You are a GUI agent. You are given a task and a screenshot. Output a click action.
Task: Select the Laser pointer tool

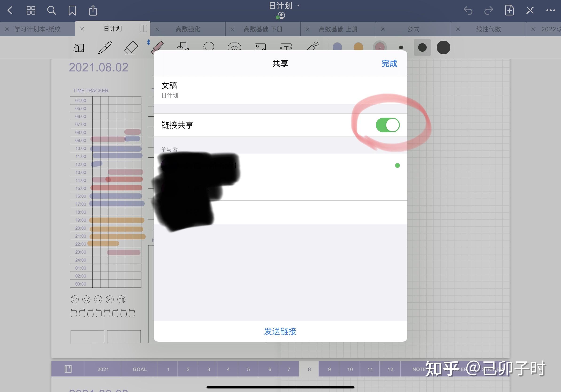pos(312,46)
